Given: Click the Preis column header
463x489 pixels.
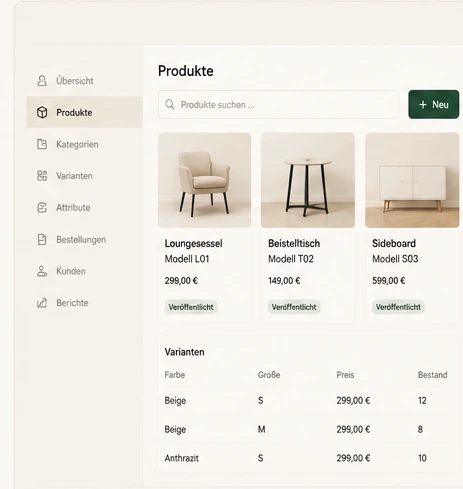Looking at the screenshot, I should tap(345, 375).
